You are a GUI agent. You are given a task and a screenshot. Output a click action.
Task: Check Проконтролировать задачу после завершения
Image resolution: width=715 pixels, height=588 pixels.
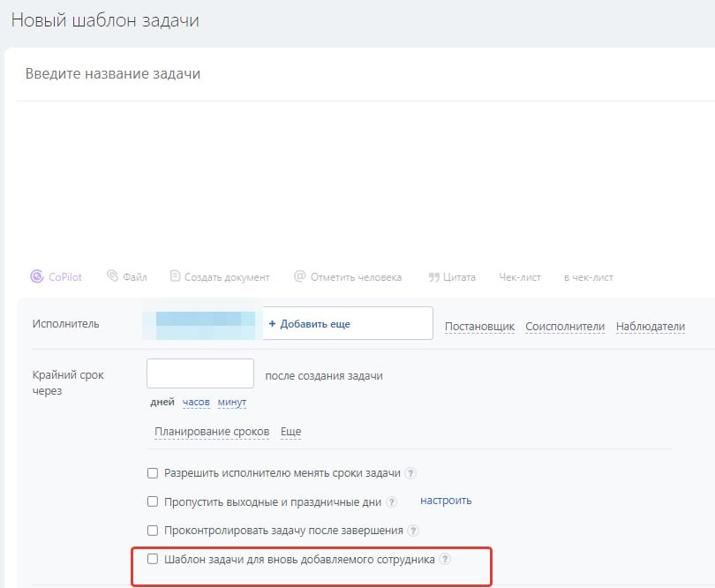(x=153, y=531)
